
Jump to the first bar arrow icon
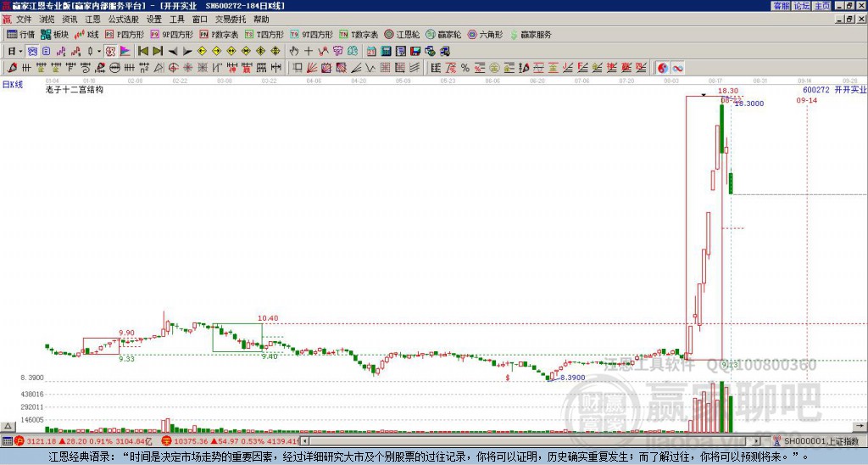[142, 51]
